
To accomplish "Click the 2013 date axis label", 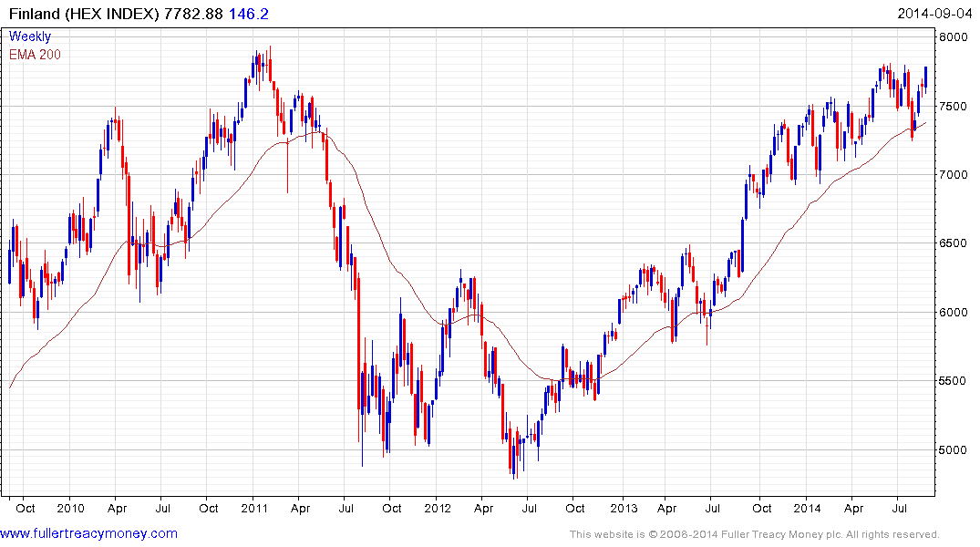I will 624,508.
